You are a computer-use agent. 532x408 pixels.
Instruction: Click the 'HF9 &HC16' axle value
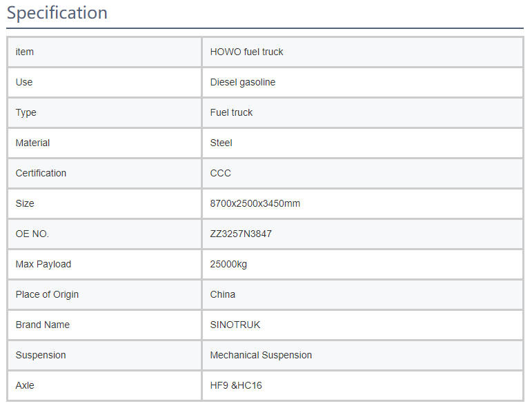236,385
